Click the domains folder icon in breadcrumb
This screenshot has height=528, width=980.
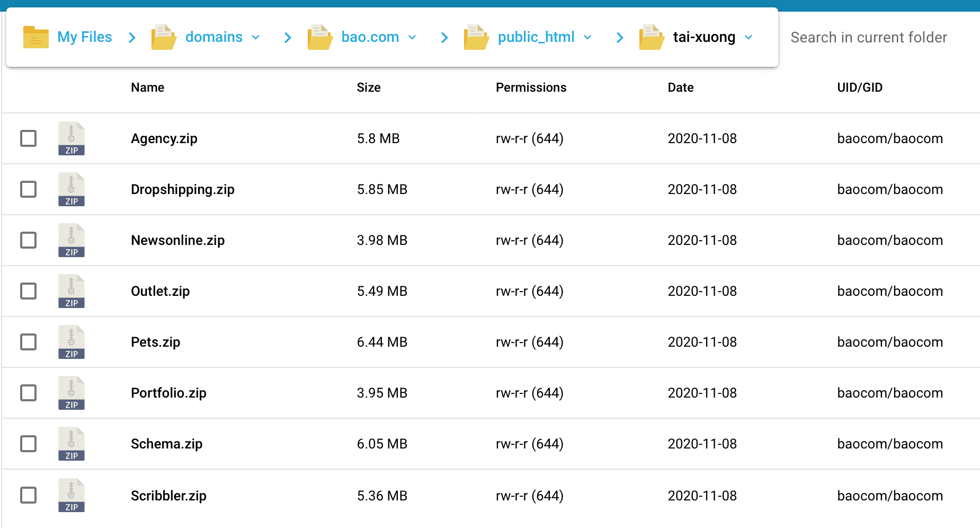164,37
